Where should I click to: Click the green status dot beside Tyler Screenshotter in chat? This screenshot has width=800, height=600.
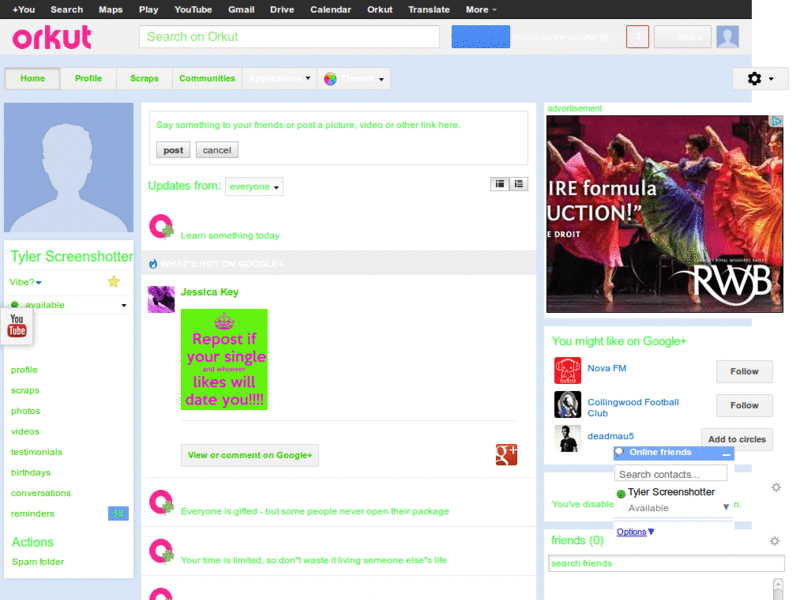(621, 493)
